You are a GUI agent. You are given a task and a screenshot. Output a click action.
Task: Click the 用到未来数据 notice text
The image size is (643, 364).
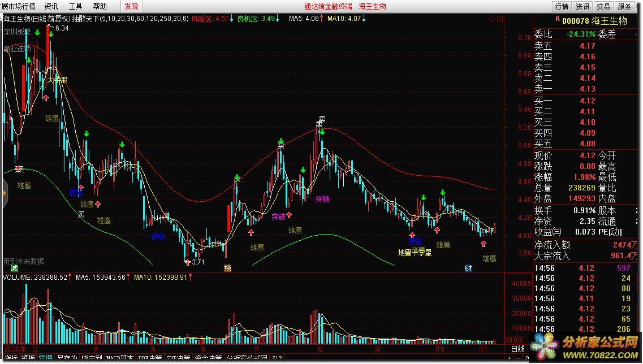[x=23, y=261]
